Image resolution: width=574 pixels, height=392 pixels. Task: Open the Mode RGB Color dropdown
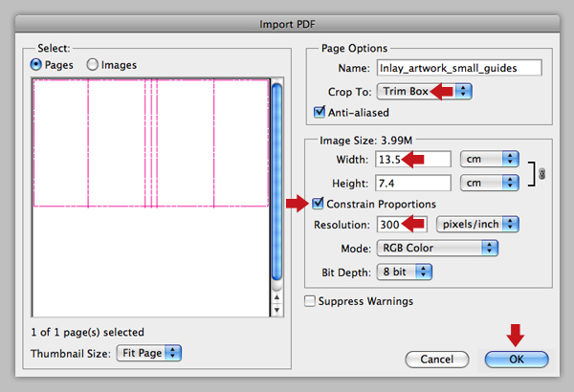coord(437,248)
